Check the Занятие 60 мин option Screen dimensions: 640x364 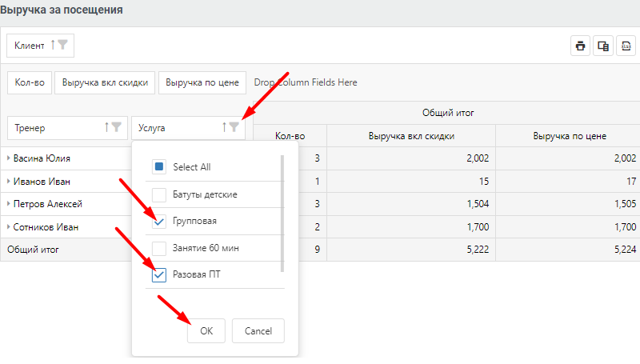pos(158,248)
